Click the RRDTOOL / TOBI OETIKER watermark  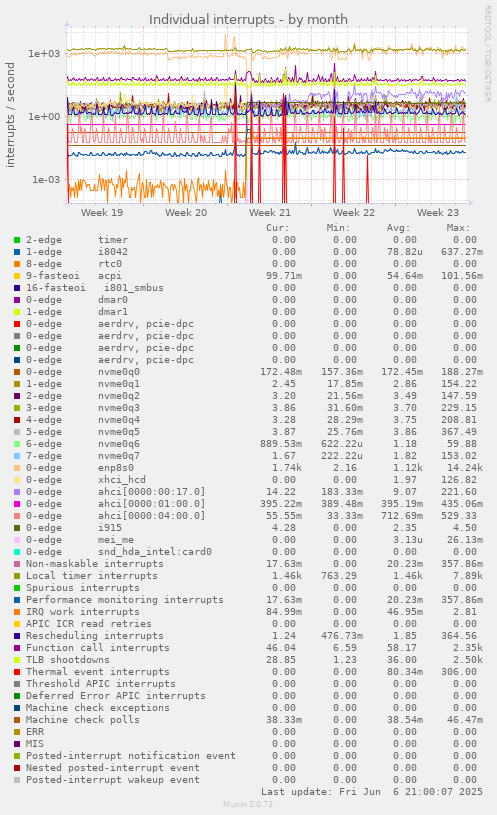coord(488,54)
